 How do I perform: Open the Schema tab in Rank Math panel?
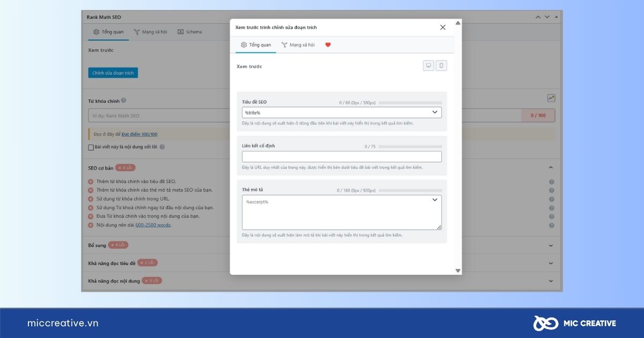[x=189, y=32]
